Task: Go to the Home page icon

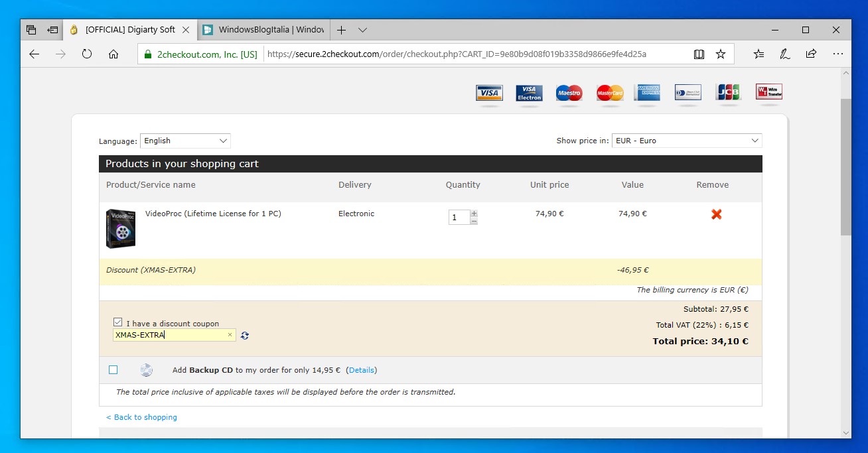Action: [113, 54]
